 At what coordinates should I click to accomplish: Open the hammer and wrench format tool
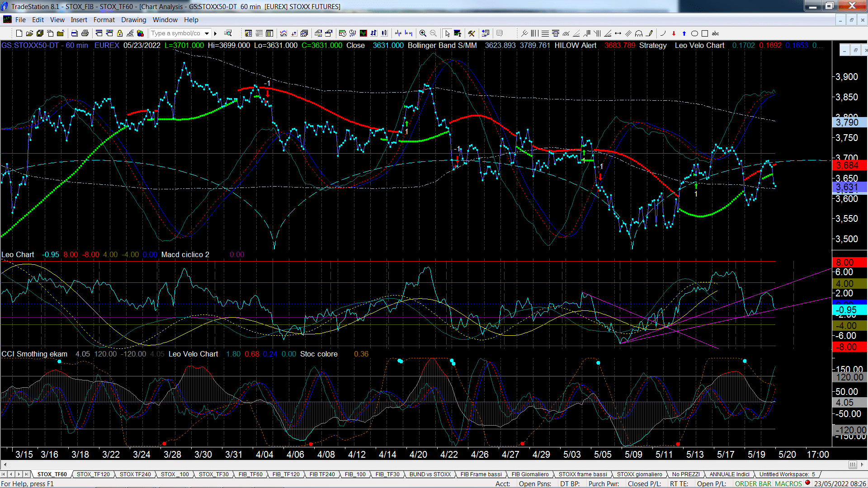pos(472,33)
